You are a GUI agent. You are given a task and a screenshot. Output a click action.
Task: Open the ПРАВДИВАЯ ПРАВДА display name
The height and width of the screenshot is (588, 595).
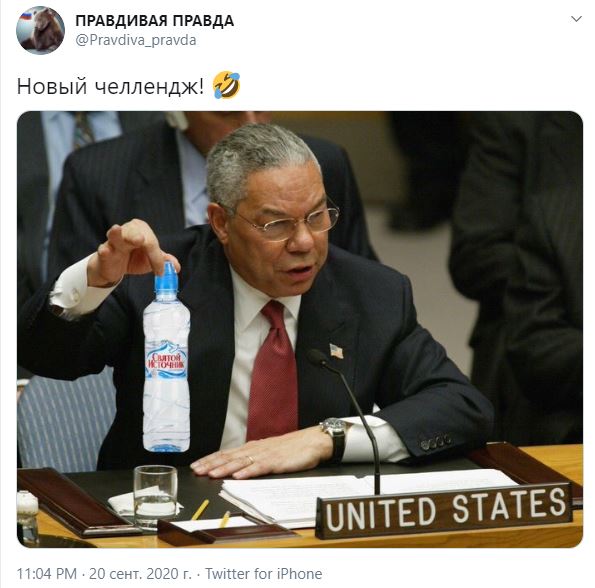(x=154, y=21)
